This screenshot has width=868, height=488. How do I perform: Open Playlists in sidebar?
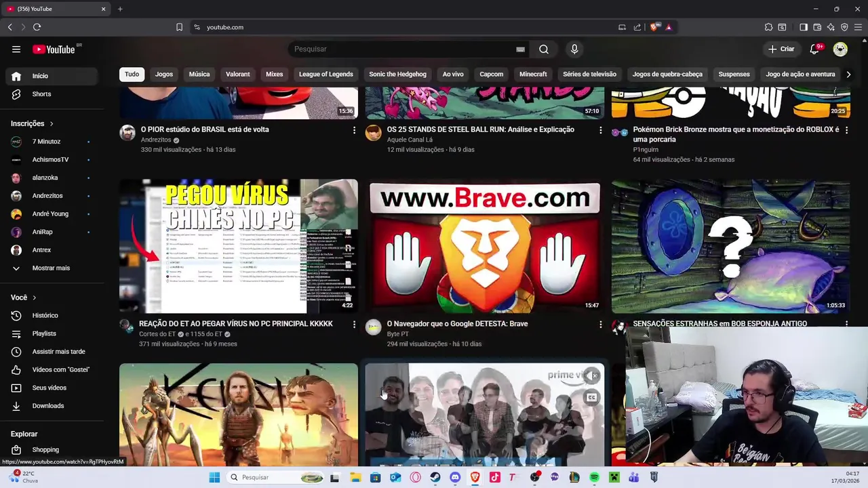tap(53, 333)
